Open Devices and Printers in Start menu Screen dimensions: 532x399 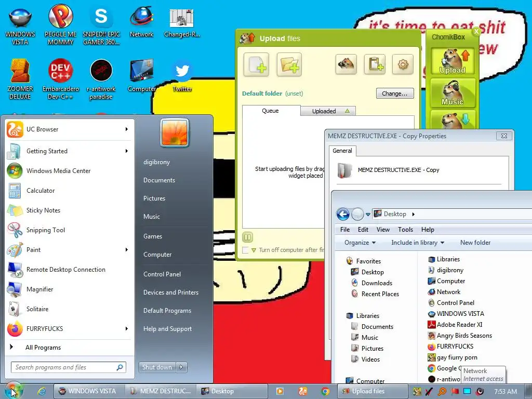coord(171,292)
